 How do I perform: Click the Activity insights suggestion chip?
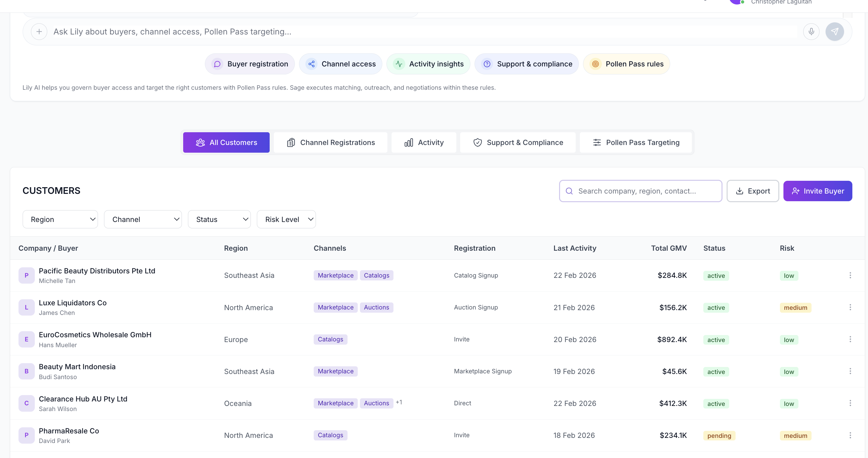click(x=428, y=64)
